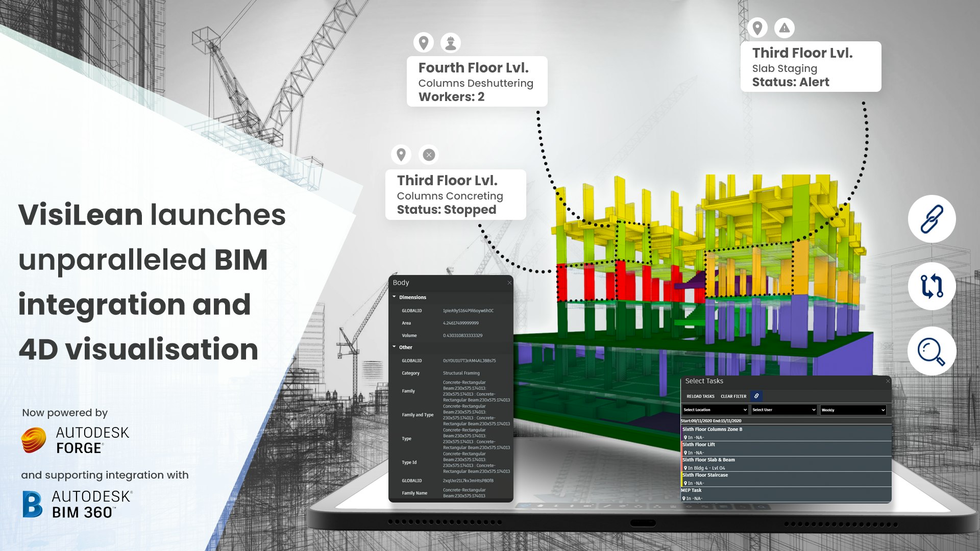The height and width of the screenshot is (551, 980).
Task: Select the MEP Task entry
Action: coord(691,490)
